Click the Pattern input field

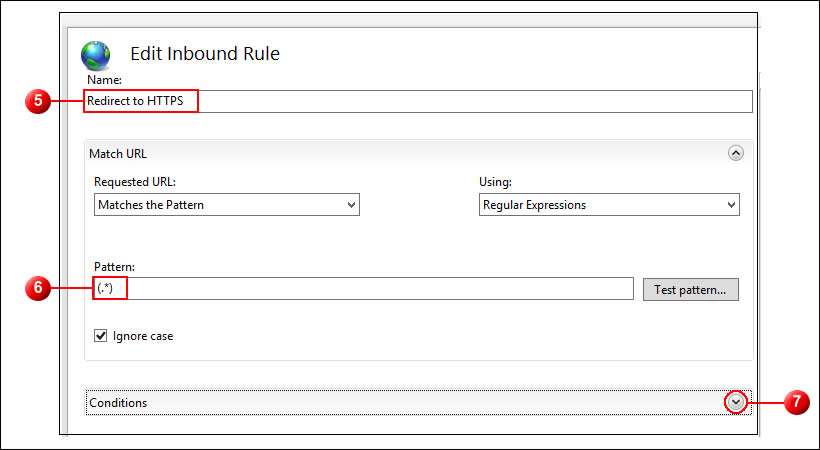coord(363,289)
